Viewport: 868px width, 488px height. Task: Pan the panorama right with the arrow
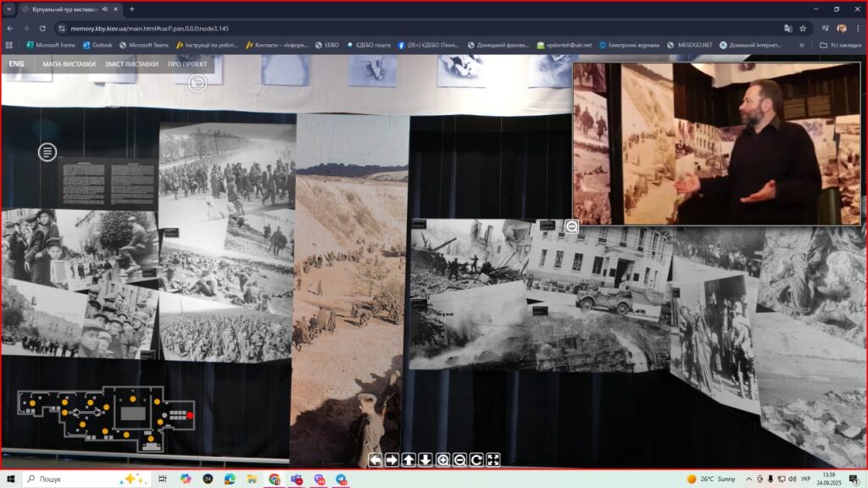pos(392,460)
